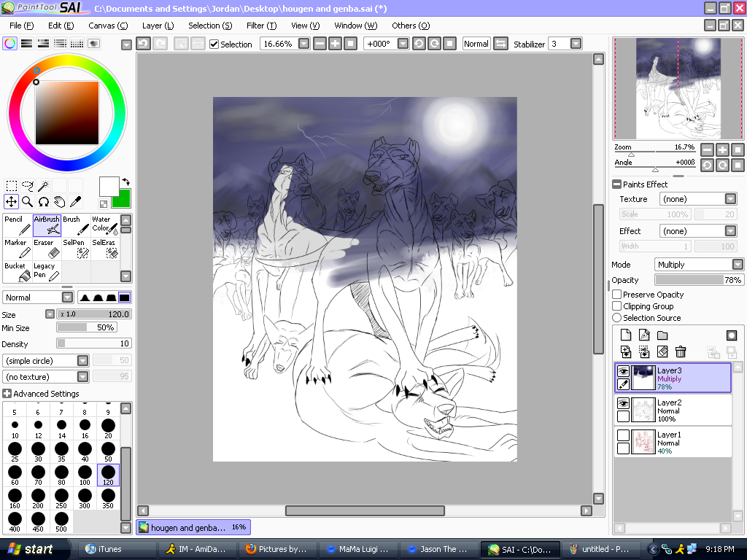This screenshot has height=560, width=747.
Task: Open the Stabilizer dropdown
Action: pos(576,44)
